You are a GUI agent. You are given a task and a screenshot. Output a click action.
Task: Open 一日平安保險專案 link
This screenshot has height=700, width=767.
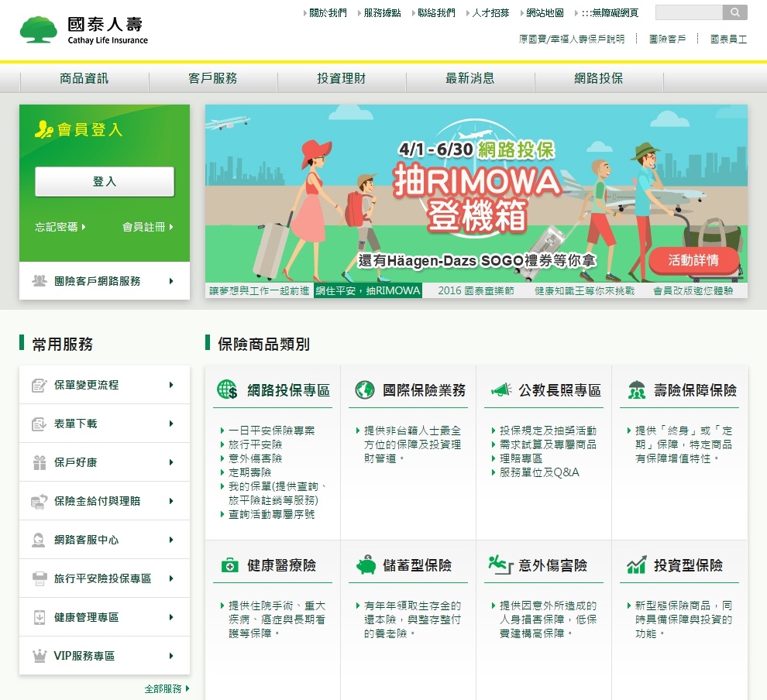(x=271, y=431)
